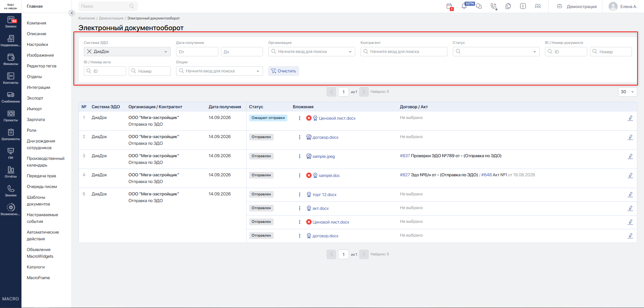Click the edit pencil for row 1
This screenshot has height=308, width=644.
click(630, 118)
